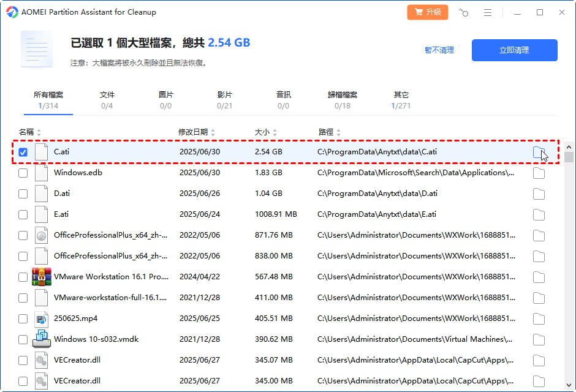This screenshot has height=392, width=576.
Task: Switch to 文件 tab
Action: (107, 100)
